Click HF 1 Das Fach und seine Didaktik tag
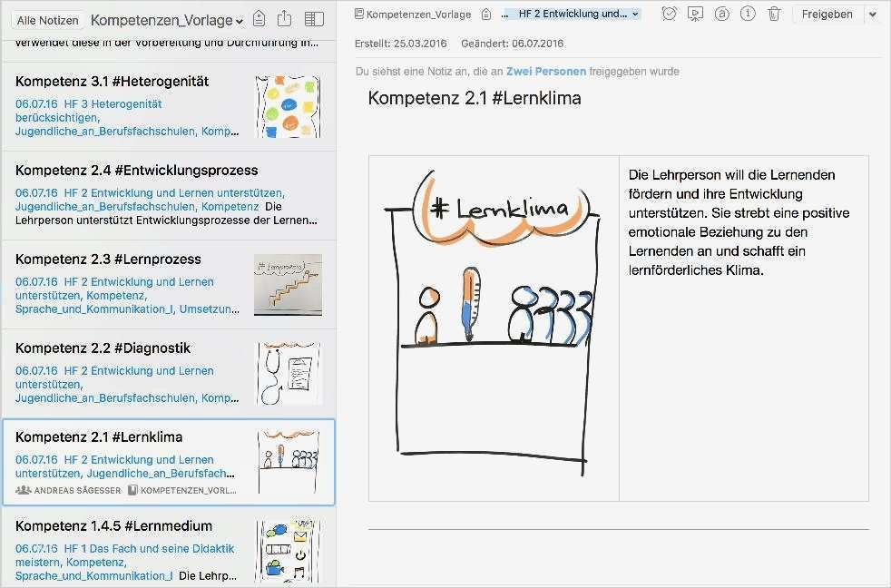 [149, 549]
